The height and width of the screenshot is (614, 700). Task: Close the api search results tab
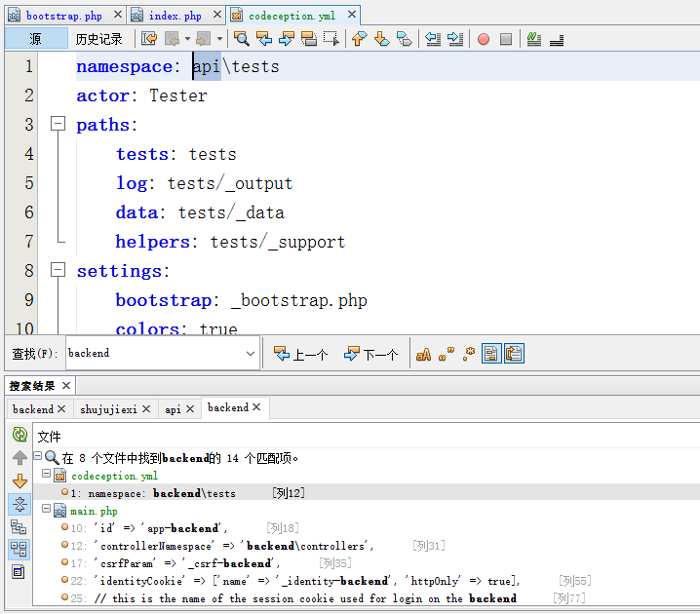pyautogui.click(x=190, y=409)
